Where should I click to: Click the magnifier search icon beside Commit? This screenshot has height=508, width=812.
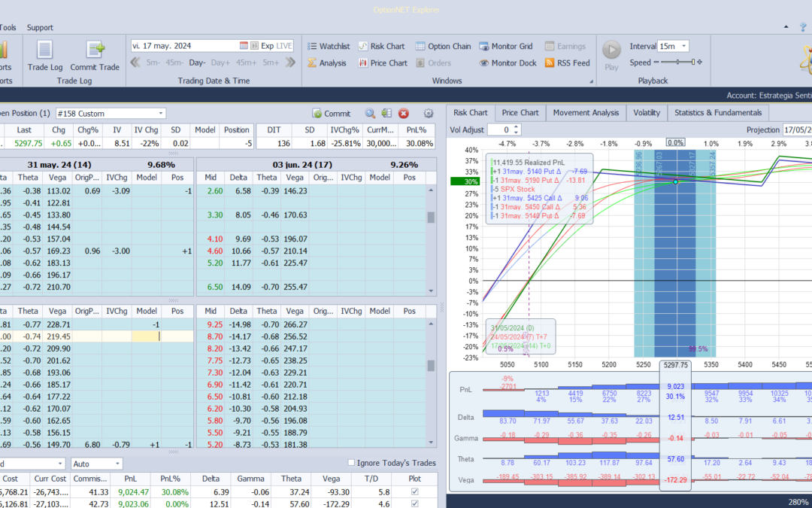(370, 114)
